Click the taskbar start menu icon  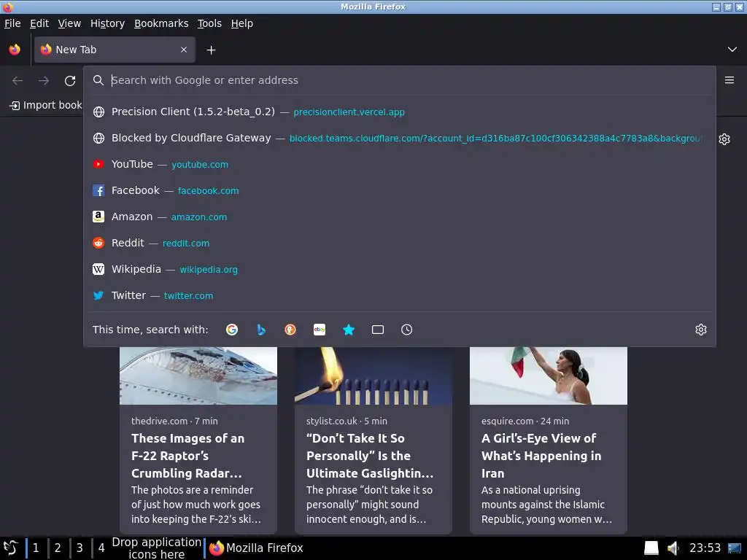tap(10, 548)
